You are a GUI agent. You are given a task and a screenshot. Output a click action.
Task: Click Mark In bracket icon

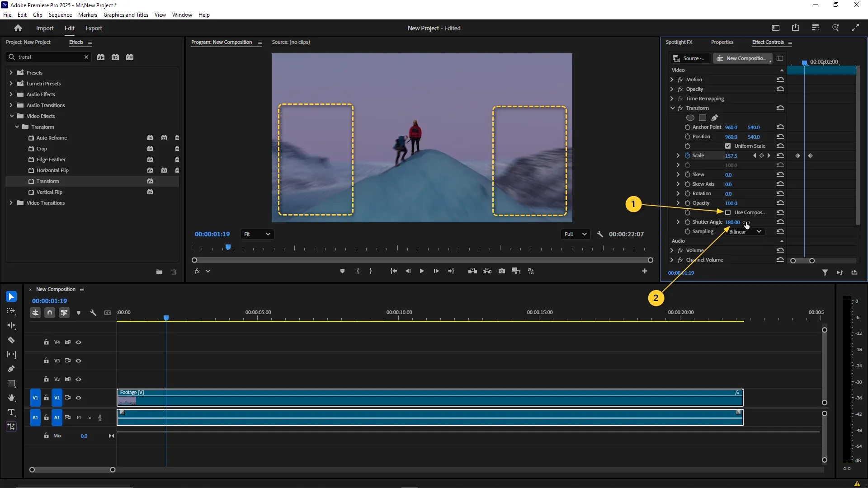click(358, 271)
